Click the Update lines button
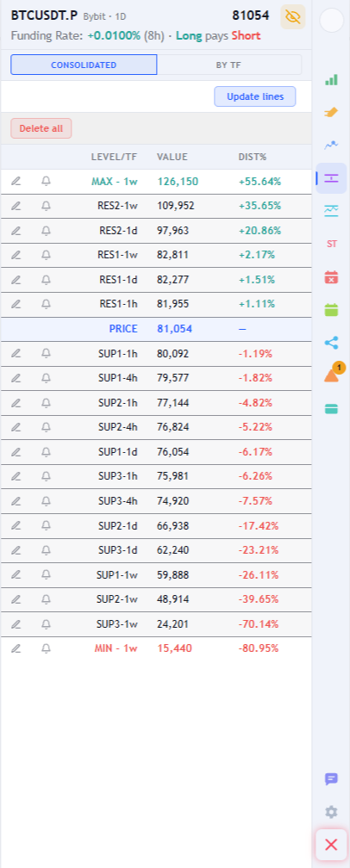The image size is (350, 868). [255, 96]
